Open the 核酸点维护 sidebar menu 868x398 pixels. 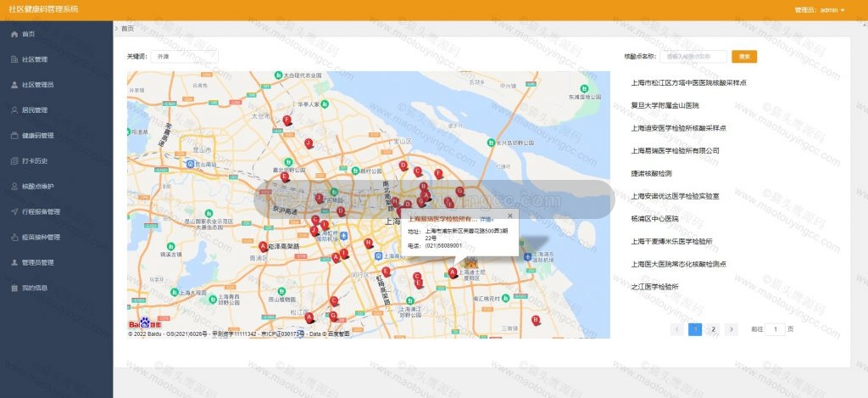[57, 186]
